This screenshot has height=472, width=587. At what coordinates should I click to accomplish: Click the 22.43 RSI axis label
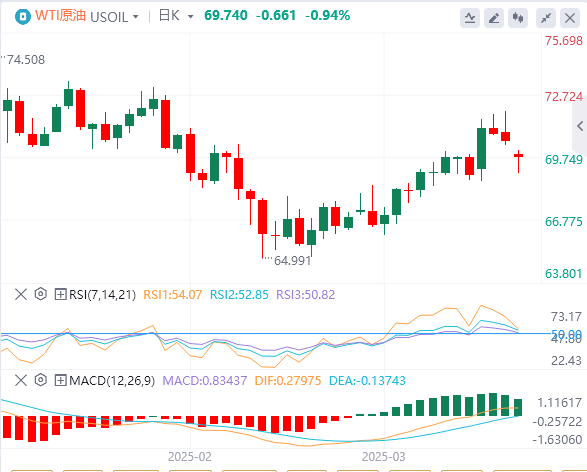pos(566,361)
